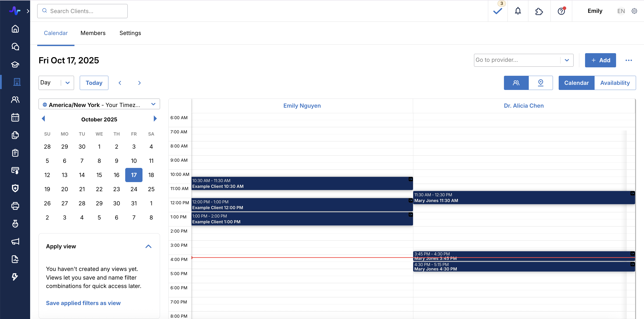This screenshot has height=319, width=644.
Task: Toggle to Availability view
Action: [615, 83]
